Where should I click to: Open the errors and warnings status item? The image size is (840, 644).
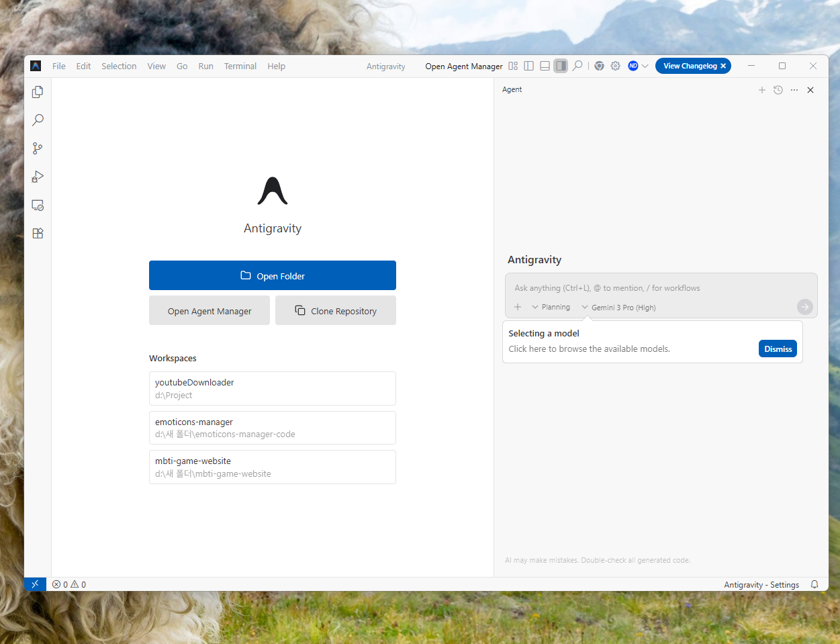tap(69, 584)
